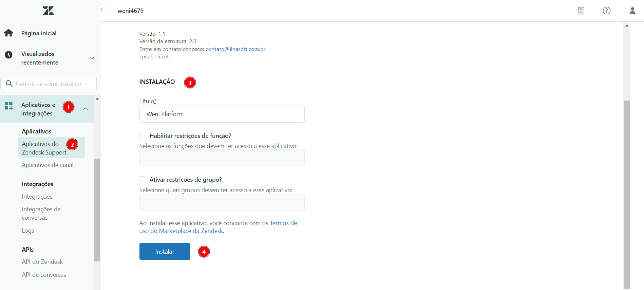Screen dimensions: 644x290
Task: Enable Ativar restrições de grupo checkbox
Action: [x=143, y=179]
